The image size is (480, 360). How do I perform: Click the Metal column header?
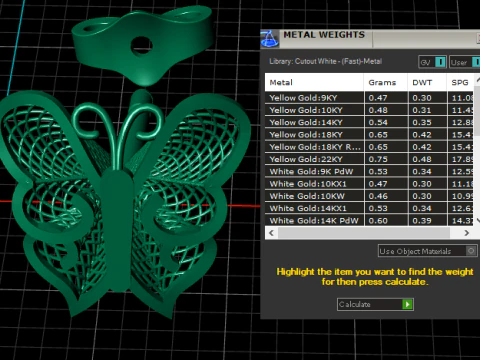314,82
